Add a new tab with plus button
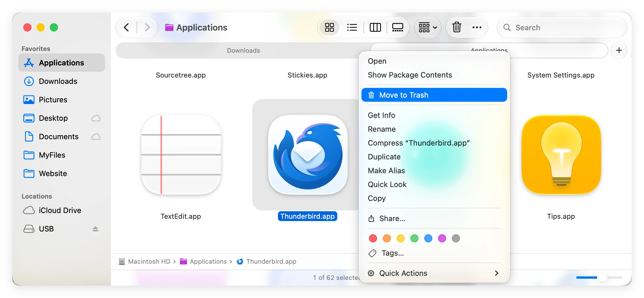644x298 pixels. click(619, 50)
